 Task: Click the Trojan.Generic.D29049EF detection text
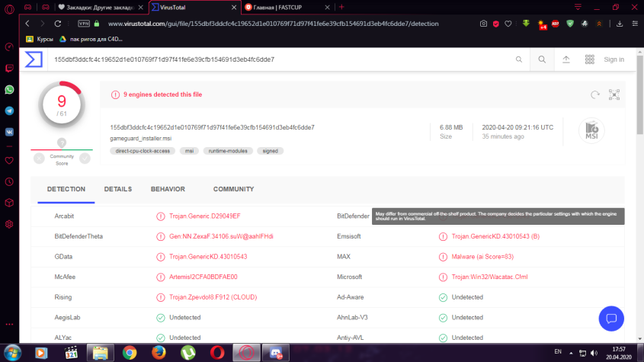(x=204, y=216)
